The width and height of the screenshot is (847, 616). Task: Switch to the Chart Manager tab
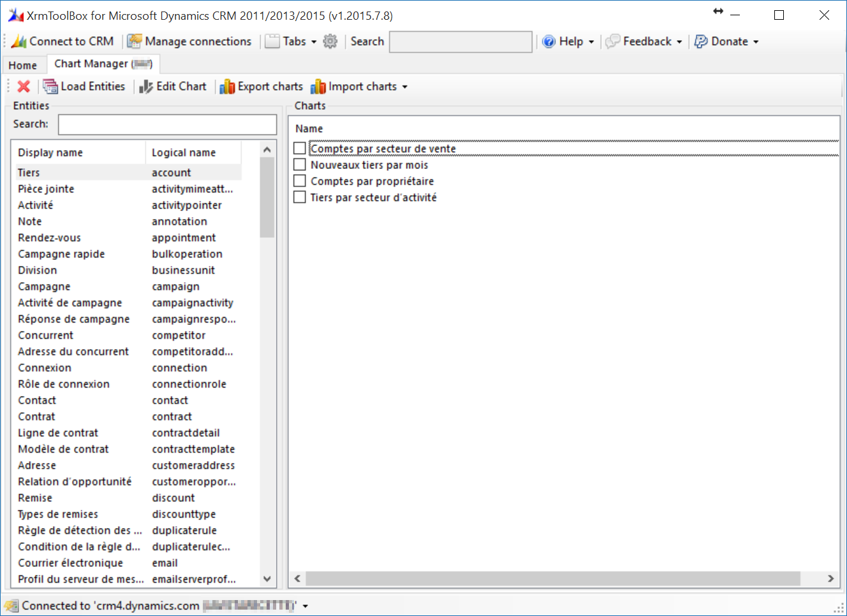pos(103,64)
